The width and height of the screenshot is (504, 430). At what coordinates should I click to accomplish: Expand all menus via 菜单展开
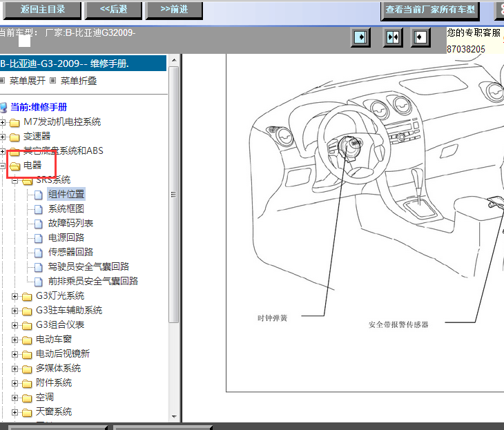[28, 81]
